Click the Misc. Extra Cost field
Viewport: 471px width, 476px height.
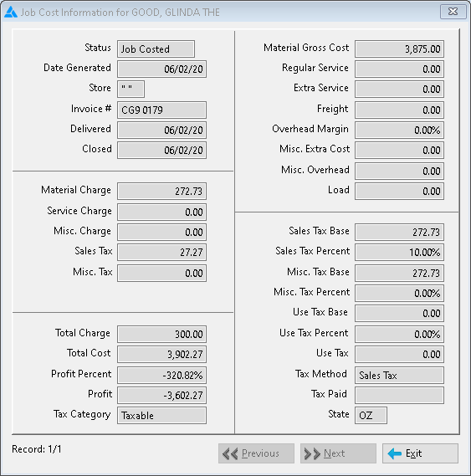point(399,150)
